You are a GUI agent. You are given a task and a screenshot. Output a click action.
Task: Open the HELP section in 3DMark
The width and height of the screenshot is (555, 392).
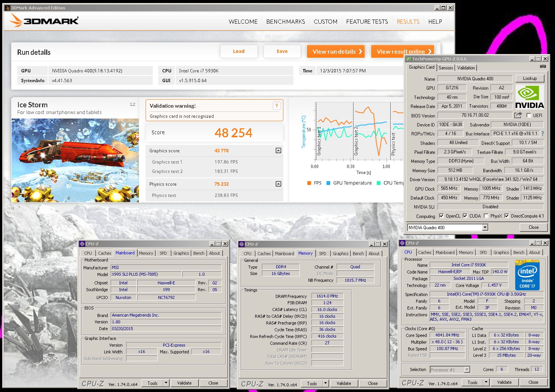tap(435, 22)
